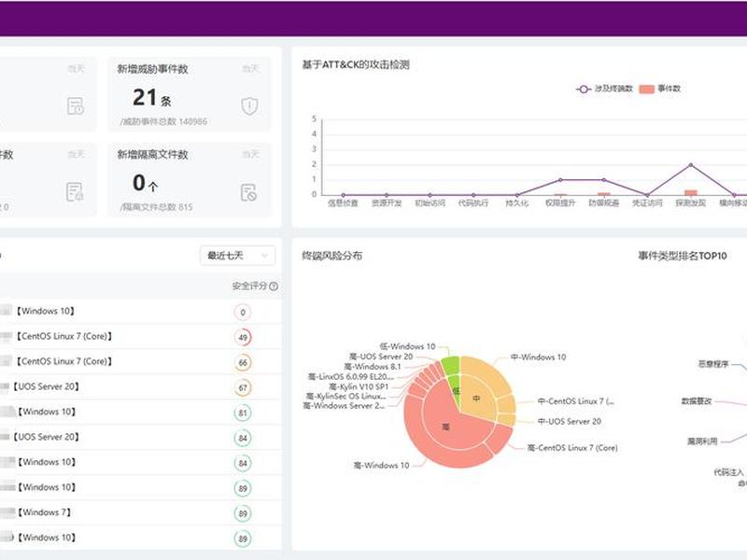The image size is (747, 560).
Task: Click the 威胁事件总数 148986 total text
Action: coord(164,121)
